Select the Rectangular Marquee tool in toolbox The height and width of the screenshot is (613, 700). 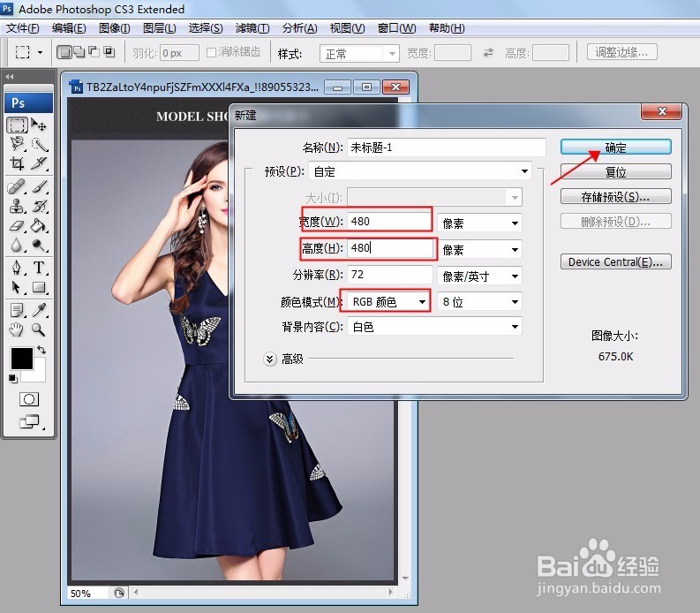pyautogui.click(x=17, y=125)
